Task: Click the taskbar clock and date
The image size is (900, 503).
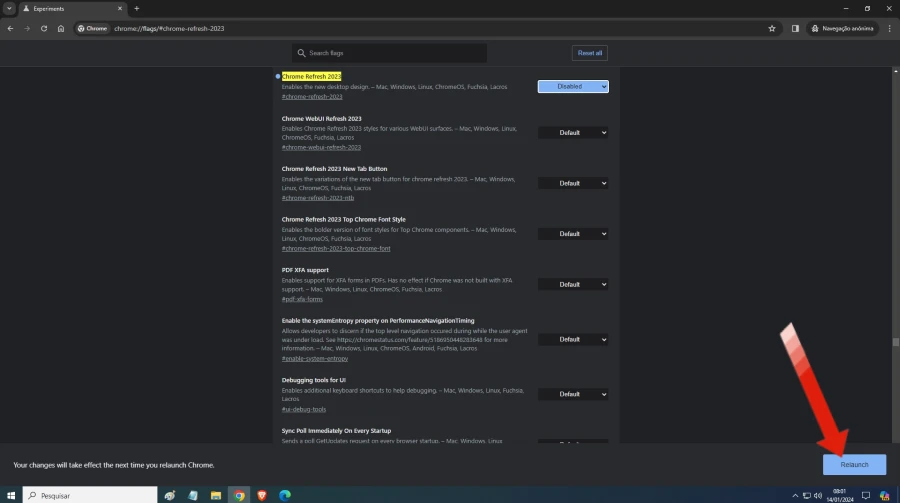Action: [x=840, y=495]
